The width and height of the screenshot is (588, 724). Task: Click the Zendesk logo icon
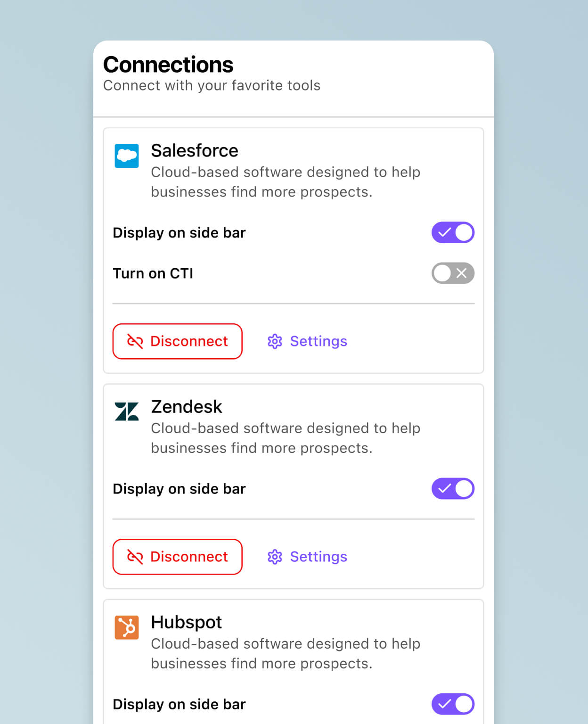coord(126,411)
